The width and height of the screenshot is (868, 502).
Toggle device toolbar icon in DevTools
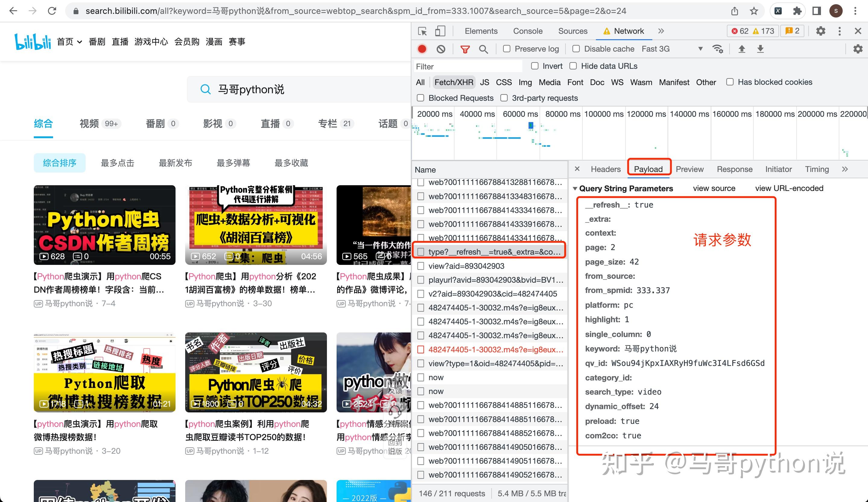440,31
